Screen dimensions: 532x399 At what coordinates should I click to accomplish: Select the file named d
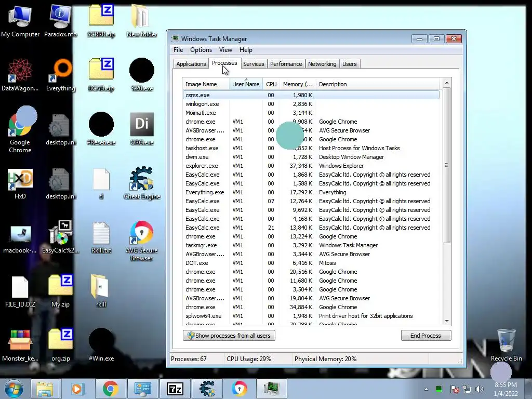(101, 183)
